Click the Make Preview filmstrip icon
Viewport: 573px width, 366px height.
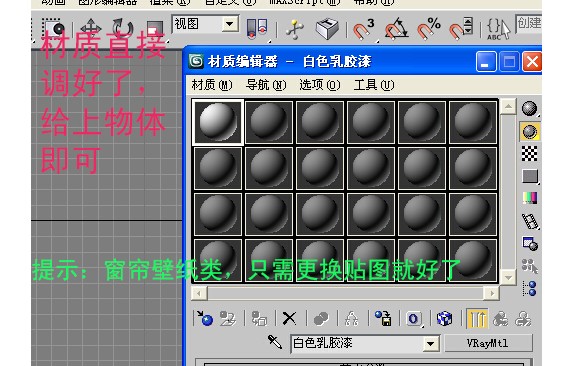pos(530,221)
